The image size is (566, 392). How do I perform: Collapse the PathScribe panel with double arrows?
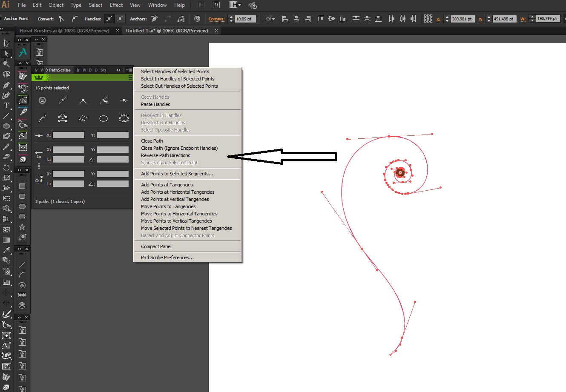(x=118, y=70)
